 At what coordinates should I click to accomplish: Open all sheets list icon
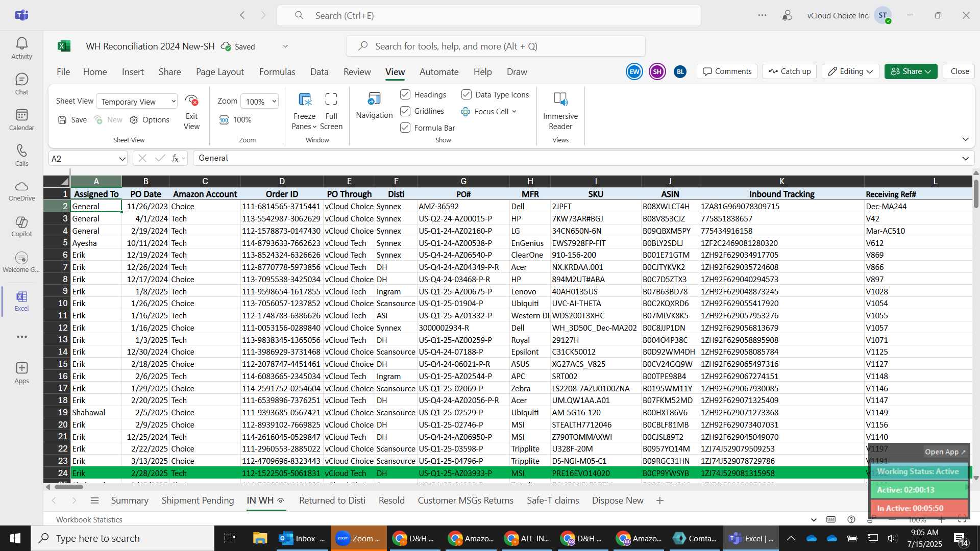(x=94, y=500)
